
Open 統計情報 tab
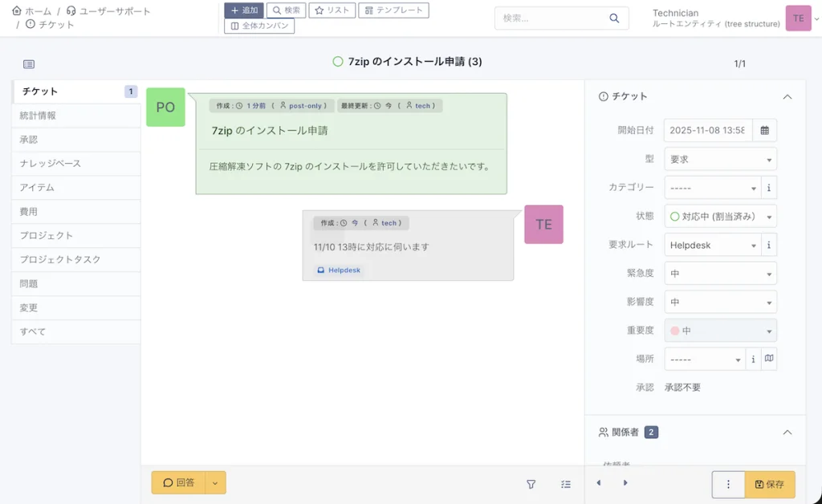click(75, 116)
